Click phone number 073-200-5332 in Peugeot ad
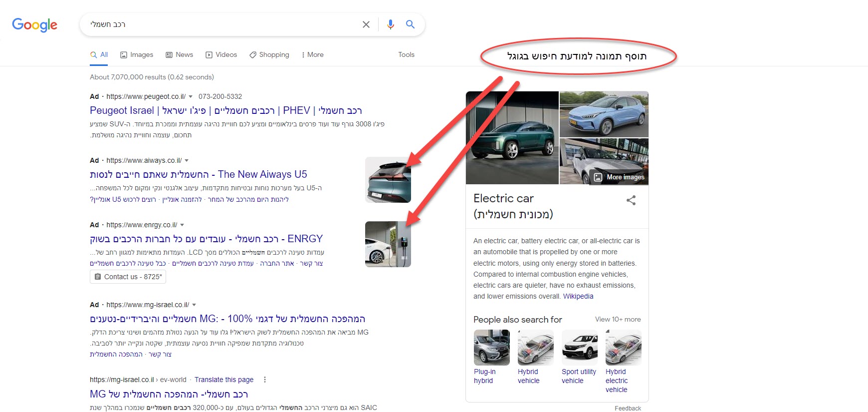Image resolution: width=868 pixels, height=412 pixels. coord(220,97)
